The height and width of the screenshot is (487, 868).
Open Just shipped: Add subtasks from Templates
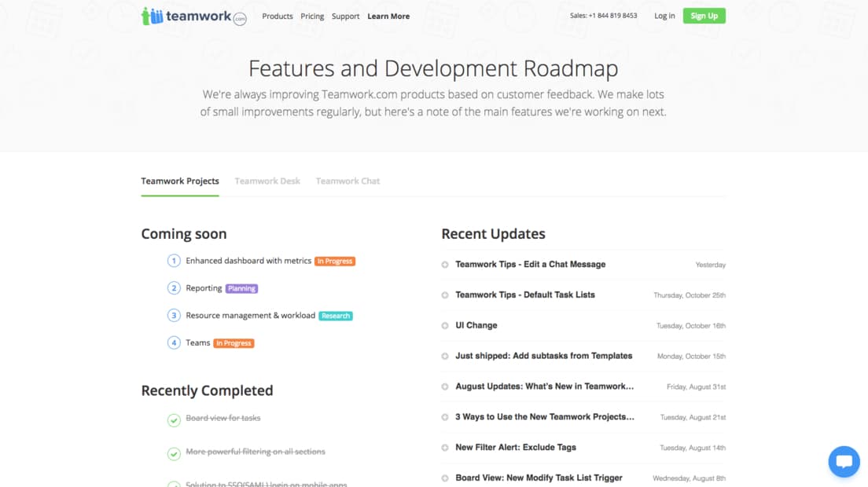point(543,356)
